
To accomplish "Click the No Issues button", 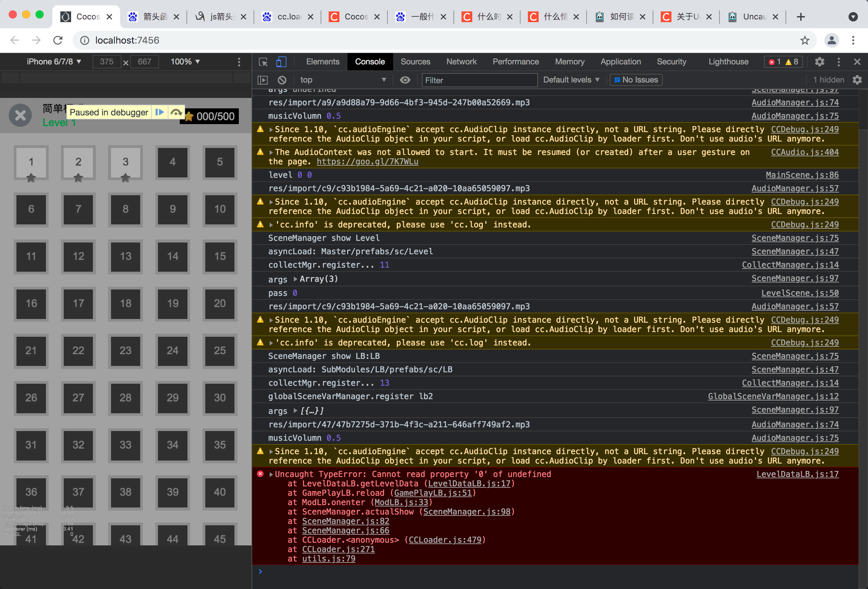I will coord(636,80).
